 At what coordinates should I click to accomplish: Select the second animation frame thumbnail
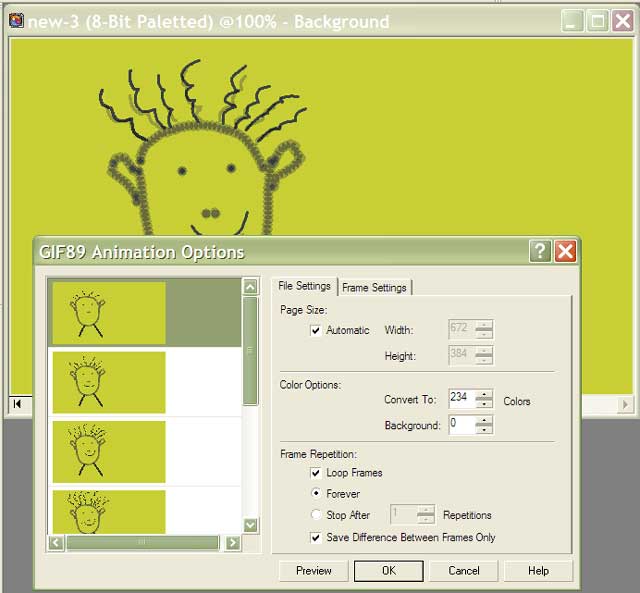[108, 381]
